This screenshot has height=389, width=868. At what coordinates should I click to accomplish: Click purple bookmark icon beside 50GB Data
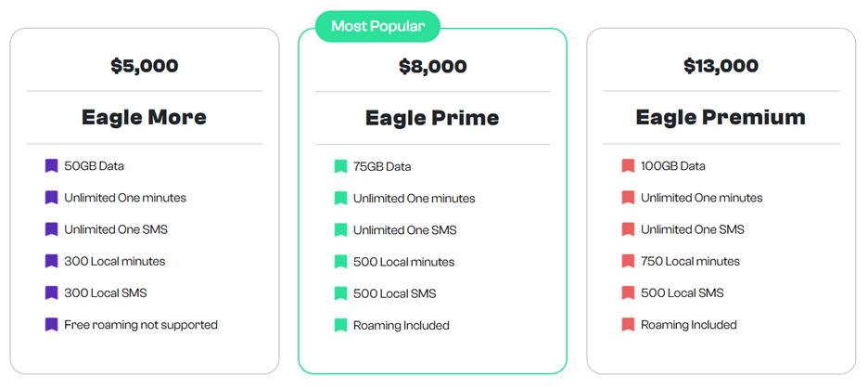(52, 166)
